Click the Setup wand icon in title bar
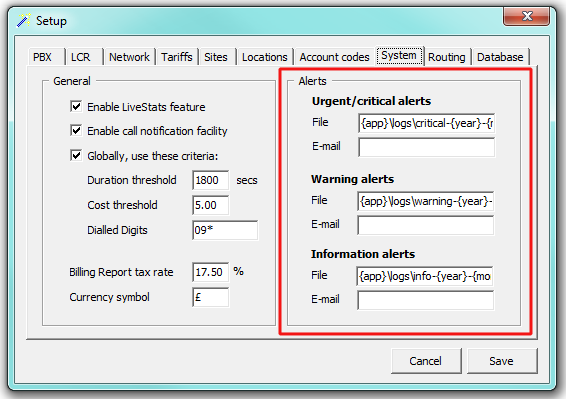Screen dimensions: 566x399 23,20
